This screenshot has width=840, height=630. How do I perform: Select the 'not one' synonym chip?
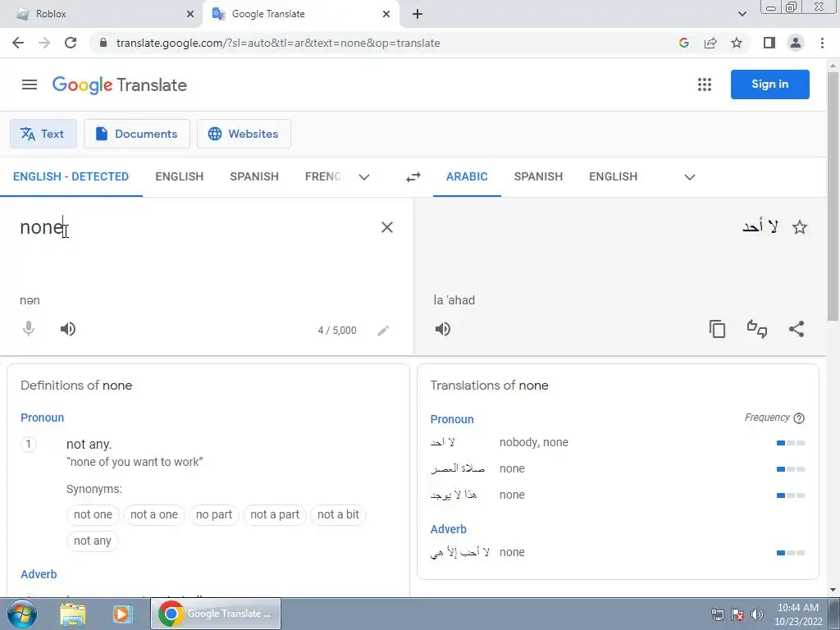tap(93, 515)
